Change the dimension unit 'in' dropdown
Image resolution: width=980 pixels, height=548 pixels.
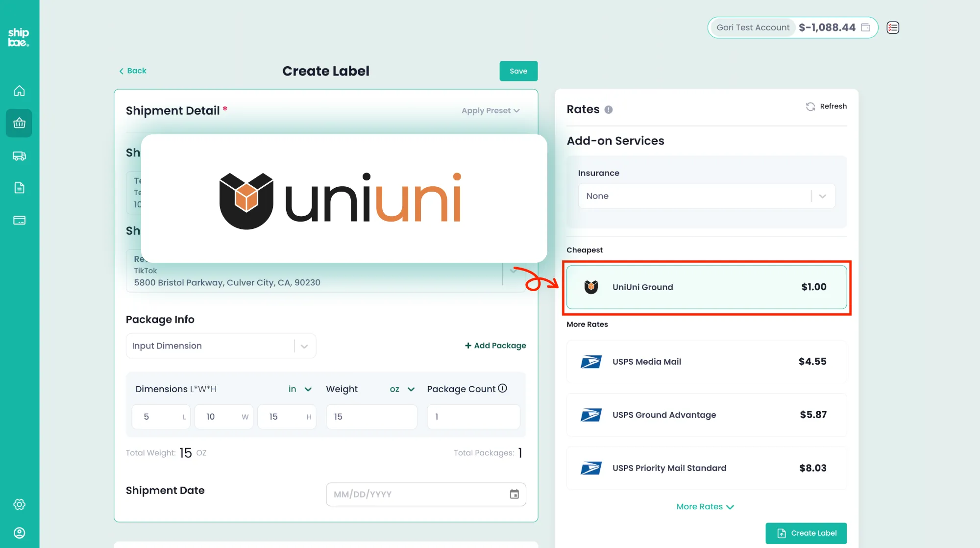(x=300, y=389)
